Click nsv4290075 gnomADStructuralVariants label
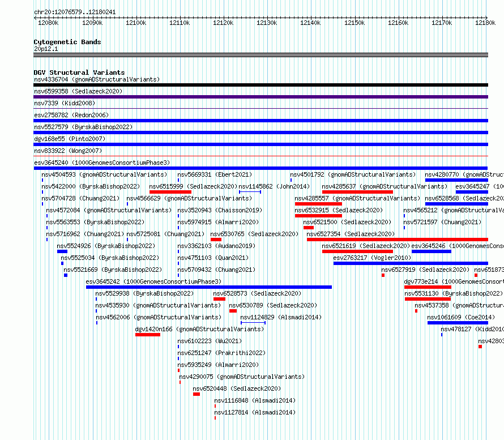 242,377
